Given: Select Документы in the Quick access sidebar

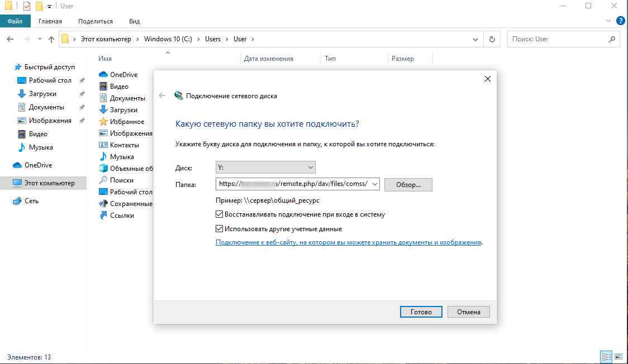Looking at the screenshot, I should pyautogui.click(x=41, y=107).
